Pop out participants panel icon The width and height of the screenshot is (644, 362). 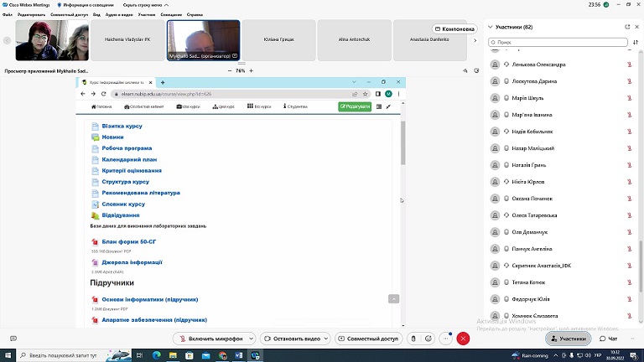click(x=627, y=27)
